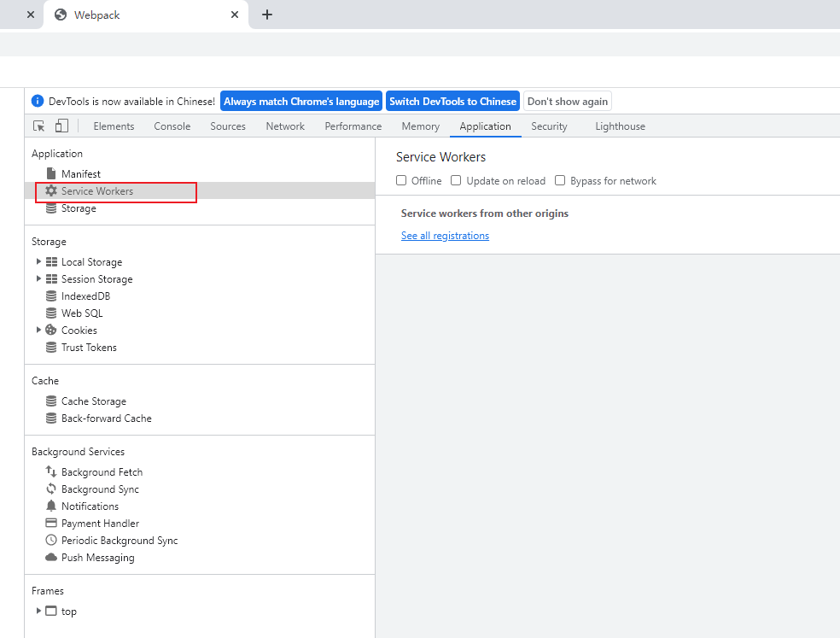Click the Notifications bell icon
The width and height of the screenshot is (840, 638).
pos(51,506)
